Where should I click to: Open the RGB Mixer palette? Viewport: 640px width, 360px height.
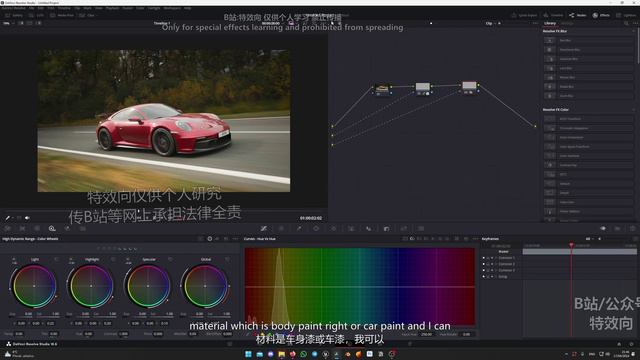(67, 229)
